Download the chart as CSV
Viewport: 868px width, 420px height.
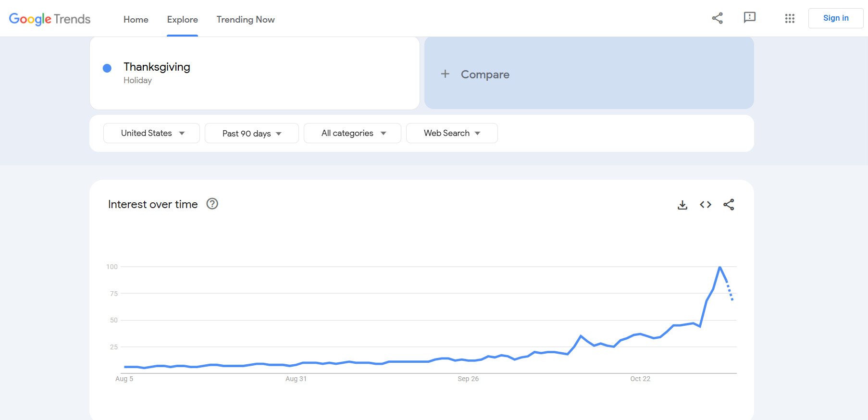pyautogui.click(x=682, y=205)
